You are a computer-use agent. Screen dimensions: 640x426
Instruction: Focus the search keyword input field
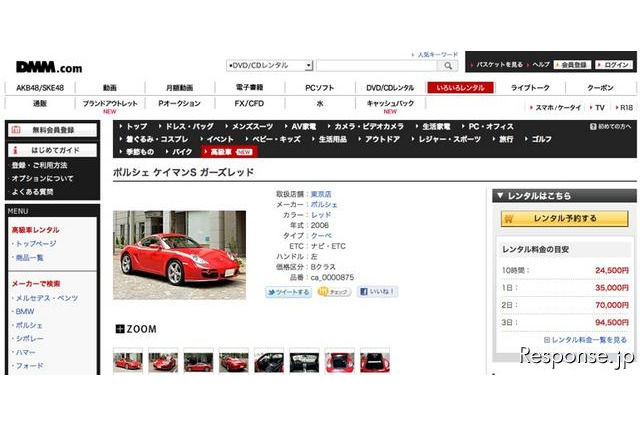coord(376,66)
